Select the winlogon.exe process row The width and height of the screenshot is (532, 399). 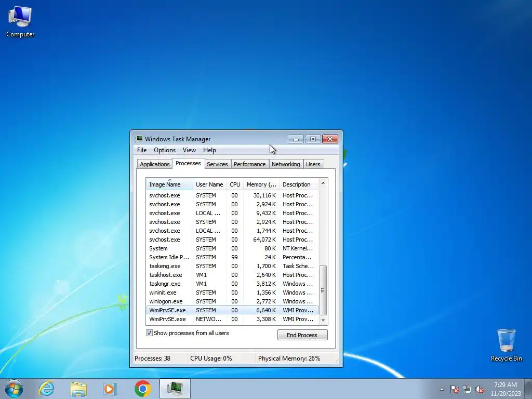(232, 301)
